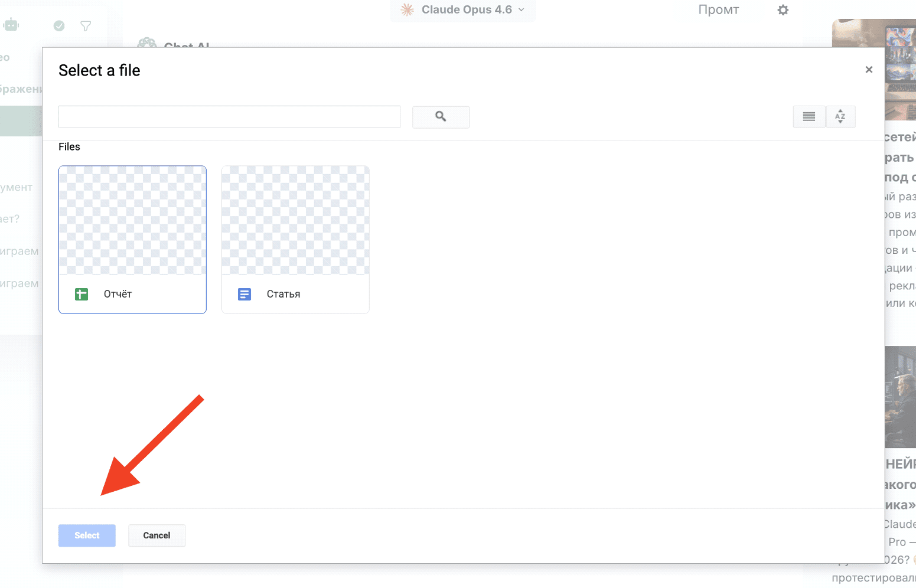Switch the file picker to list view

click(809, 117)
